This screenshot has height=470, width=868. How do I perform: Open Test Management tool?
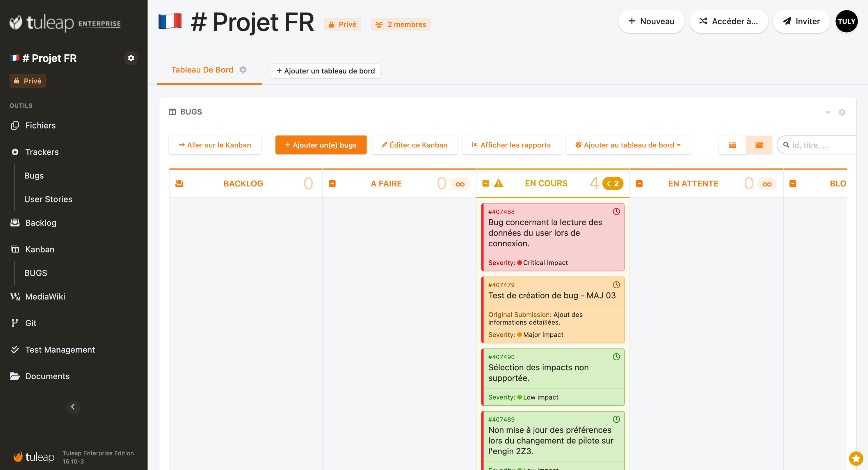60,349
